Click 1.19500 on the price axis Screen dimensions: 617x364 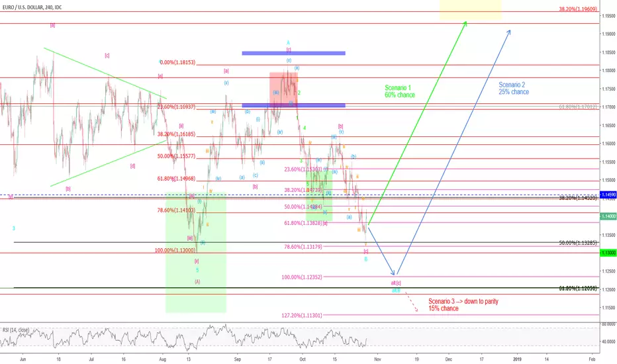(x=609, y=16)
